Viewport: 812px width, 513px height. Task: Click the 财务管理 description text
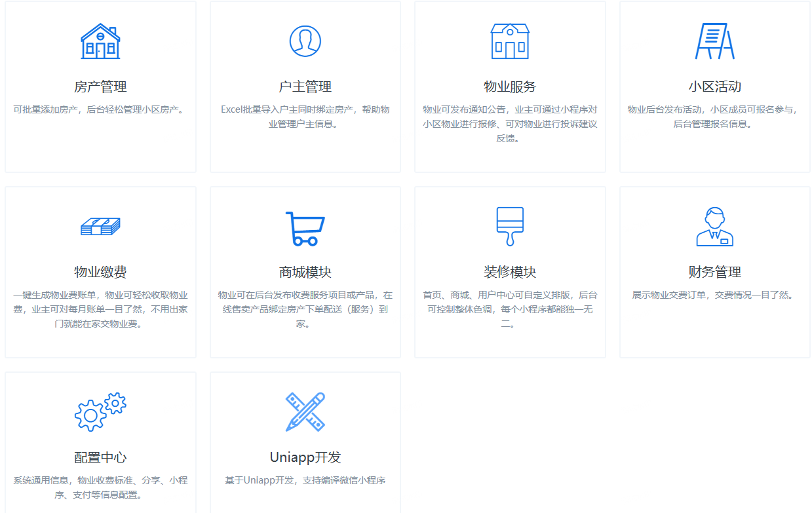click(714, 295)
